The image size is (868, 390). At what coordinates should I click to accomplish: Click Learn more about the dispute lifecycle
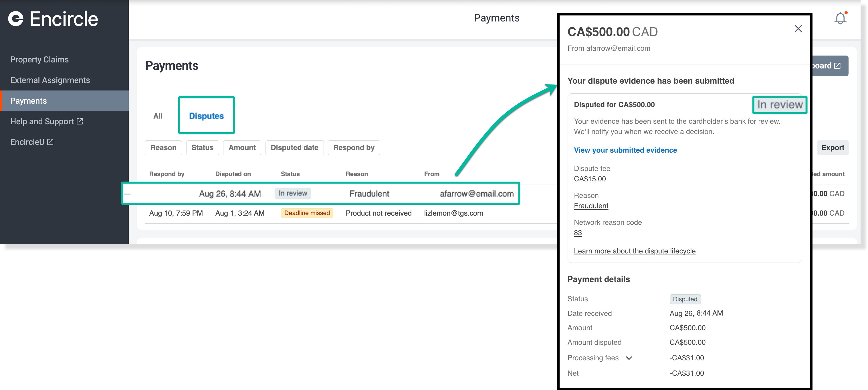[634, 251]
